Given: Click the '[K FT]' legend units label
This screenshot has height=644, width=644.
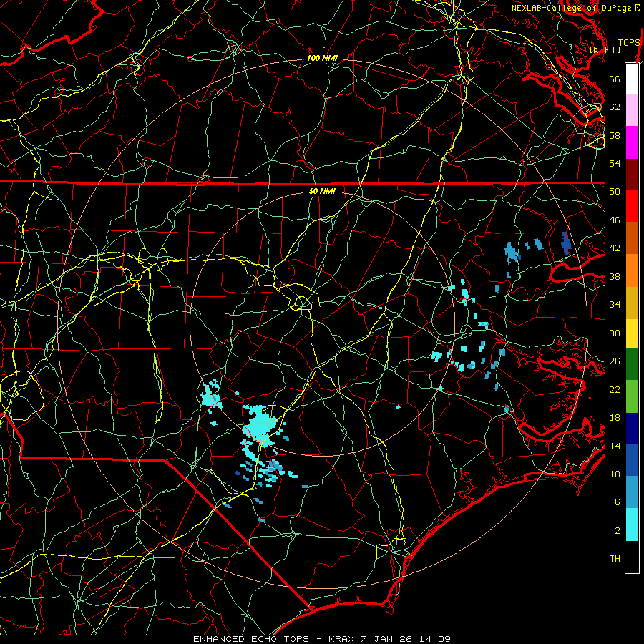Looking at the screenshot, I should click(605, 49).
